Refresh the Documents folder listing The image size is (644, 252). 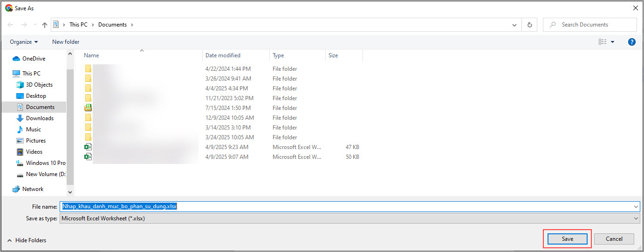coord(529,25)
